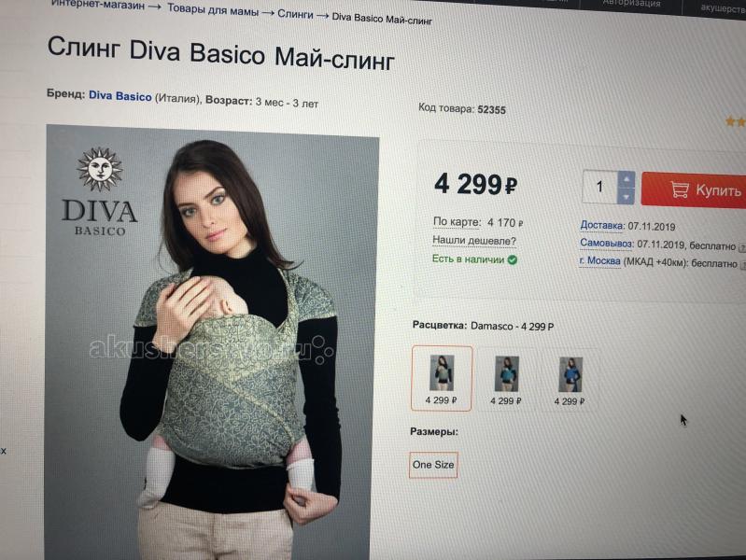Viewport: 746px width, 560px height.
Task: Choose the One Size option
Action: click(x=433, y=465)
